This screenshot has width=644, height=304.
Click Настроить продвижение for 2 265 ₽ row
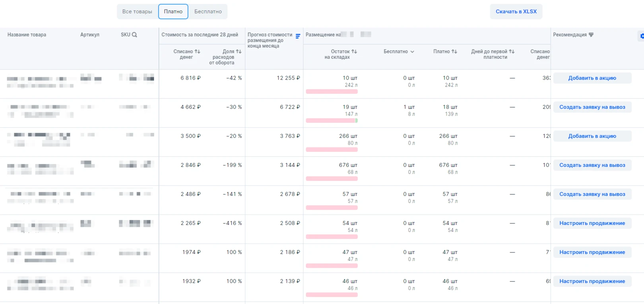(592, 223)
